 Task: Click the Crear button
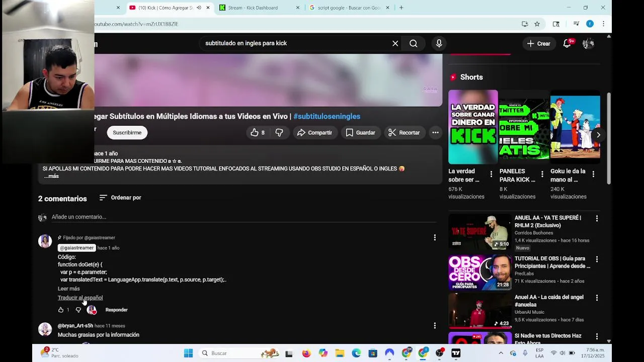click(538, 44)
